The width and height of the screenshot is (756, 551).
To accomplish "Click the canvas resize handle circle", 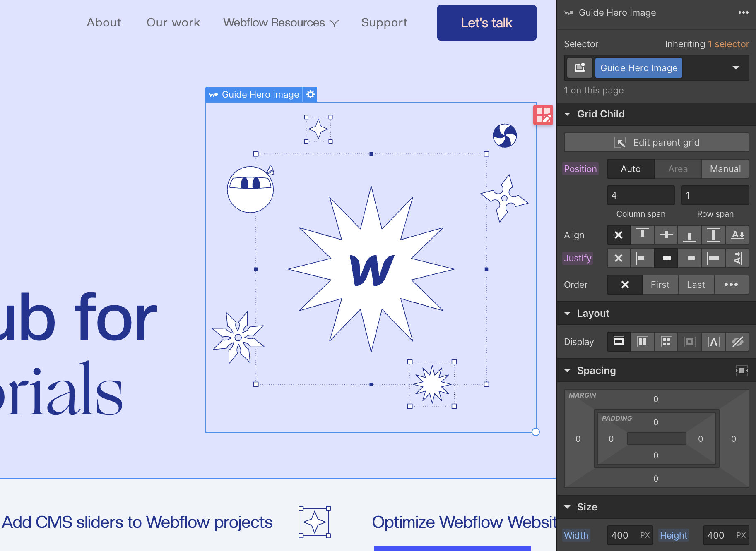I will point(536,432).
